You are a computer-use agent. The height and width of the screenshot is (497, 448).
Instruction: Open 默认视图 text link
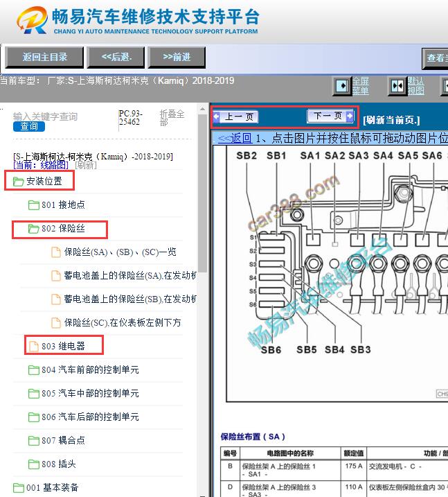coord(415,86)
